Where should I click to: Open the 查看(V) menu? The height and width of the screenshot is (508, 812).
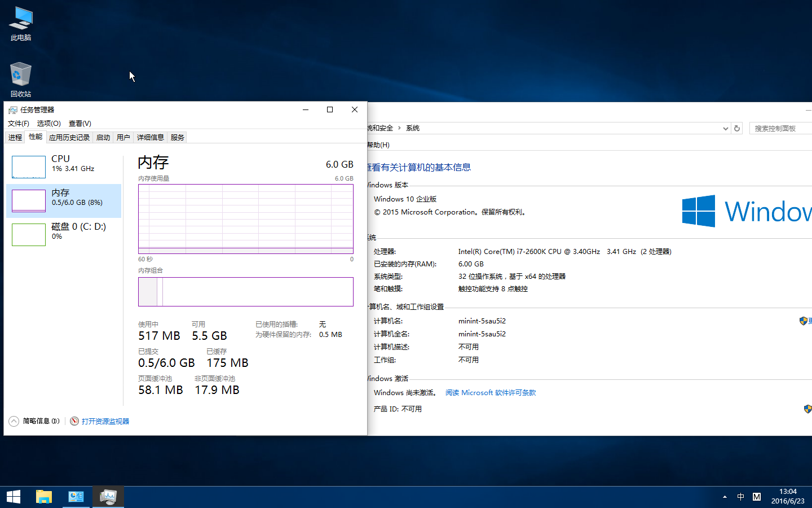click(80, 124)
